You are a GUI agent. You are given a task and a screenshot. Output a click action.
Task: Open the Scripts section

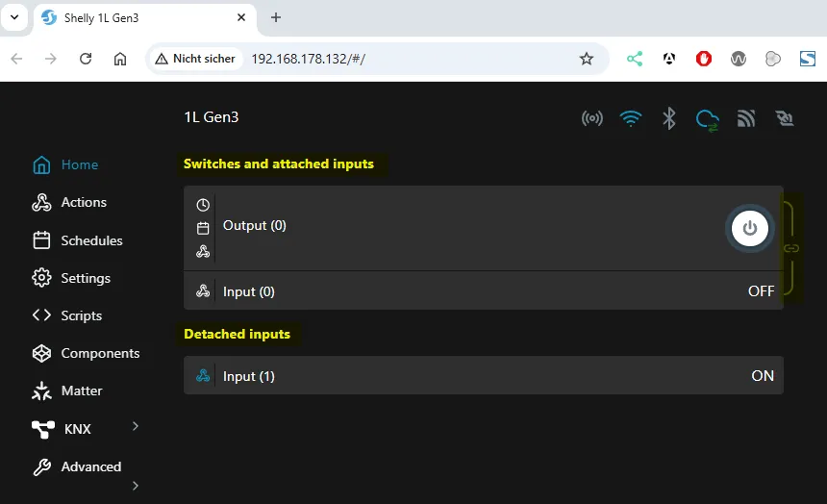tap(81, 315)
